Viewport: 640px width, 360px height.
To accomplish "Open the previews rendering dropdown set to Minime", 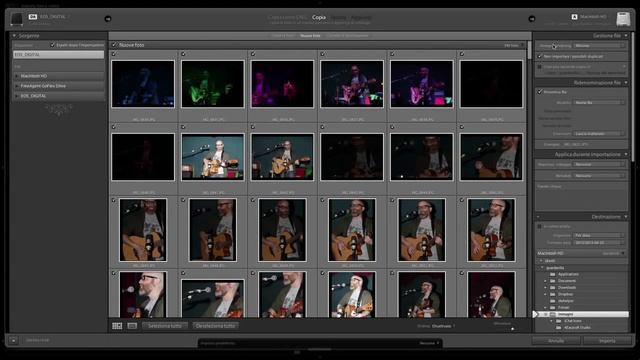I will (599, 46).
